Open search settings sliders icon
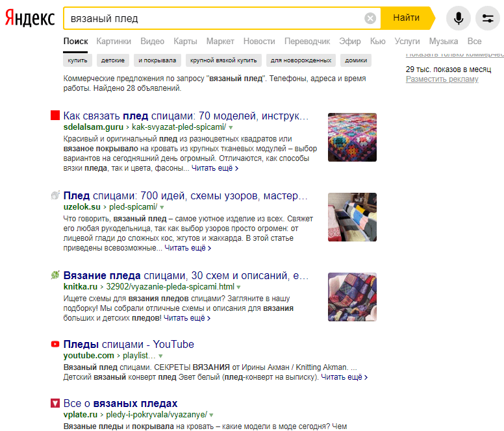504x431 pixels. [x=488, y=18]
